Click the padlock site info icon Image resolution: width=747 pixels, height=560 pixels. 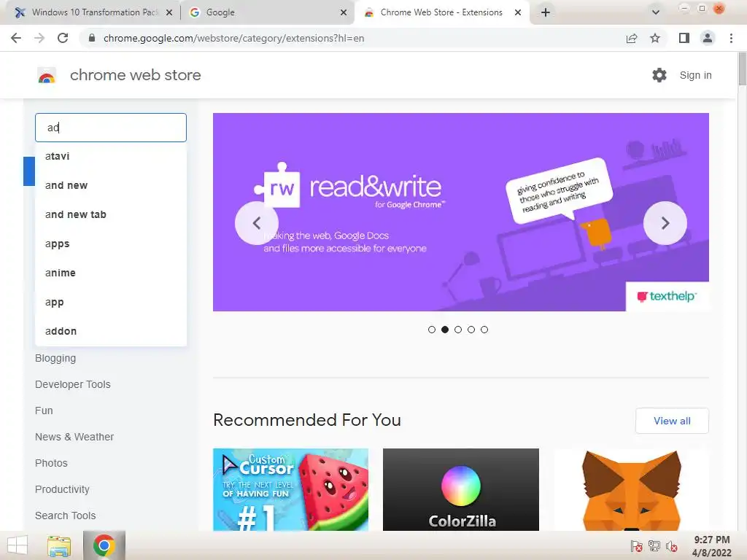click(x=92, y=38)
